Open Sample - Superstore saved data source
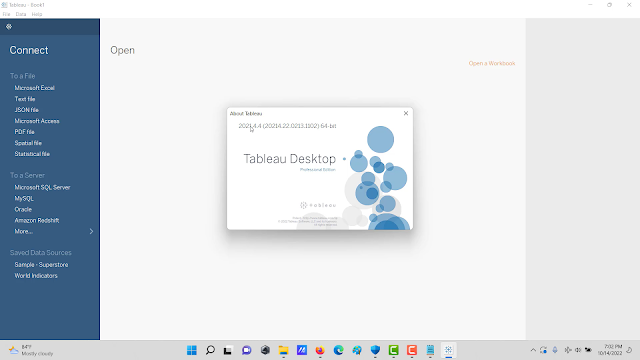640x360 pixels. pyautogui.click(x=41, y=264)
